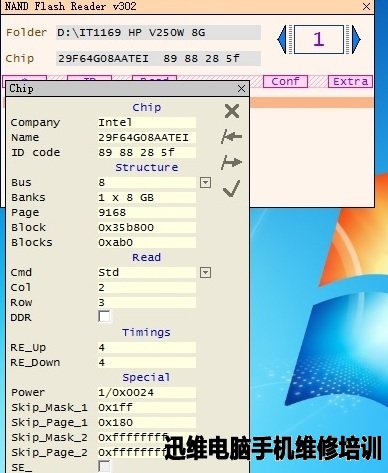Click the bank number 1 display box
Viewport: 388px width, 473px height.
[x=319, y=39]
